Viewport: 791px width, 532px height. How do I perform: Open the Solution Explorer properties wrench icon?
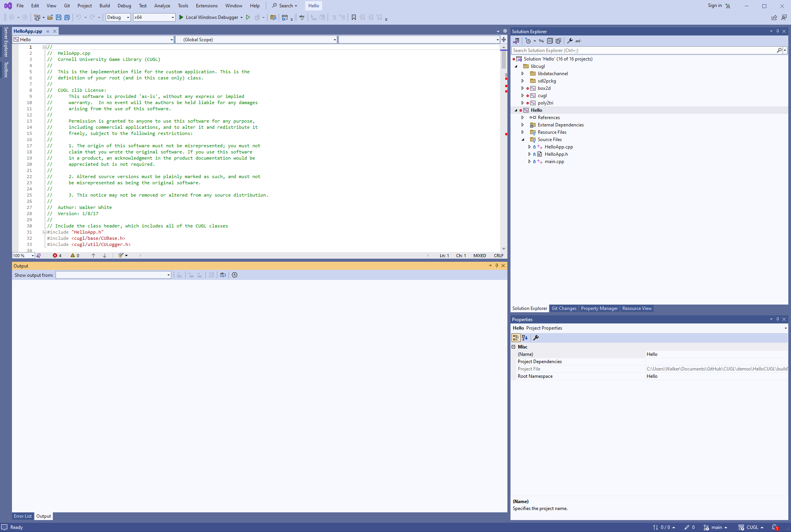(570, 41)
